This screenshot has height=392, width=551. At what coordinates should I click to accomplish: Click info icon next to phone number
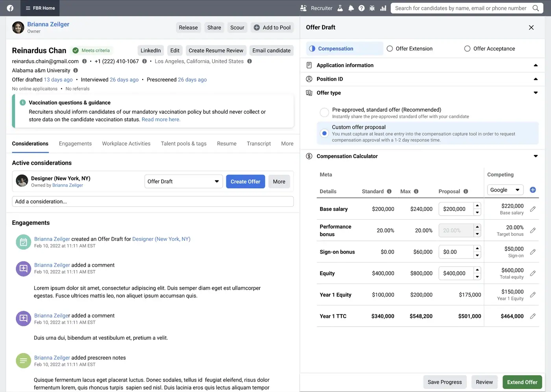click(144, 61)
